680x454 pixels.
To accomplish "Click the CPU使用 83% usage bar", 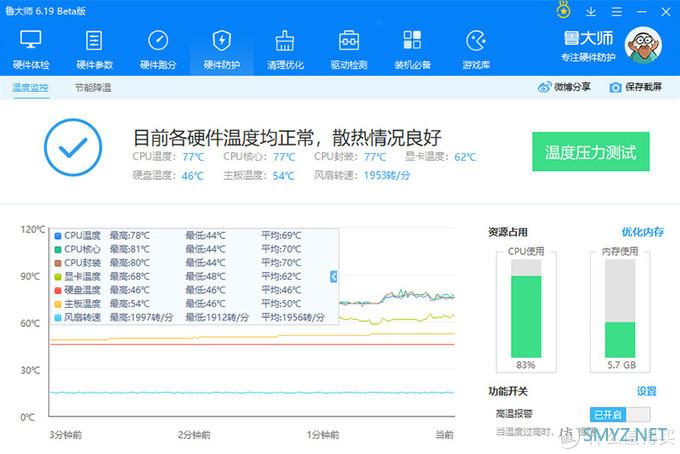I will (x=526, y=308).
